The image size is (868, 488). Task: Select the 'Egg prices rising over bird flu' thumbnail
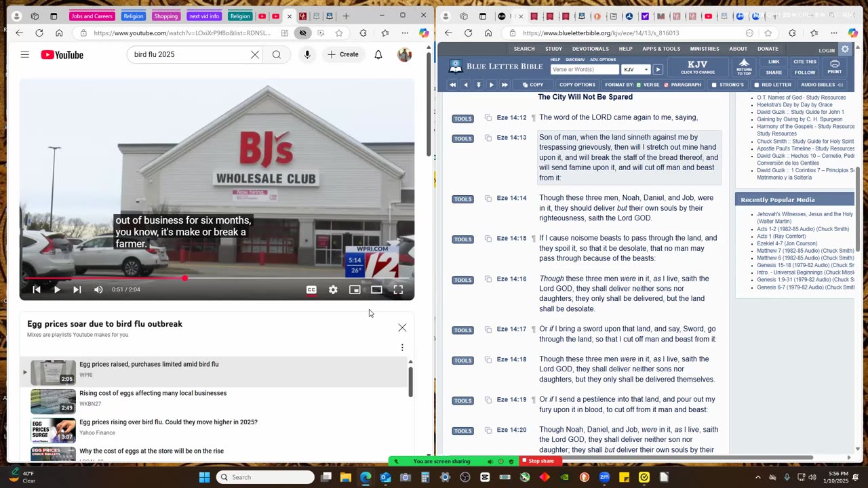pyautogui.click(x=53, y=430)
